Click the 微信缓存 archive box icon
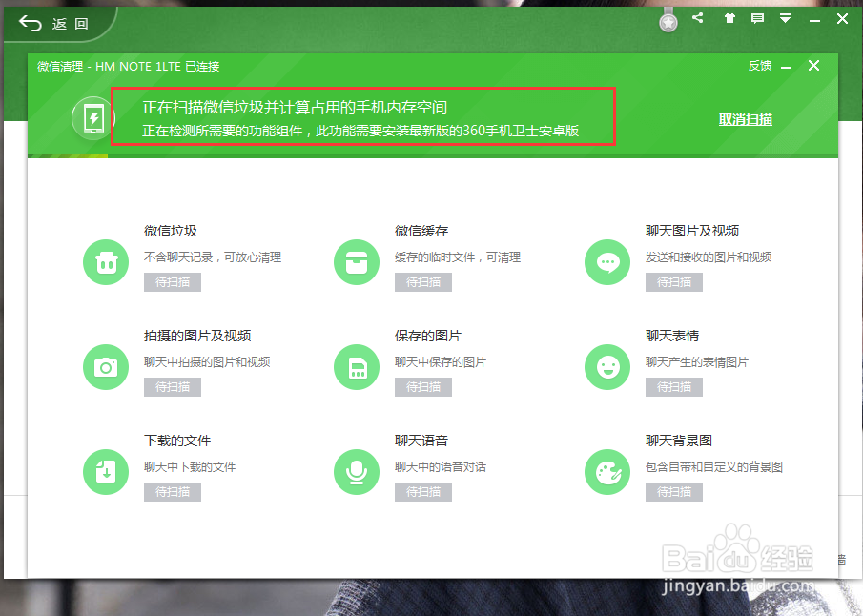Image resolution: width=863 pixels, height=616 pixels. 357,262
